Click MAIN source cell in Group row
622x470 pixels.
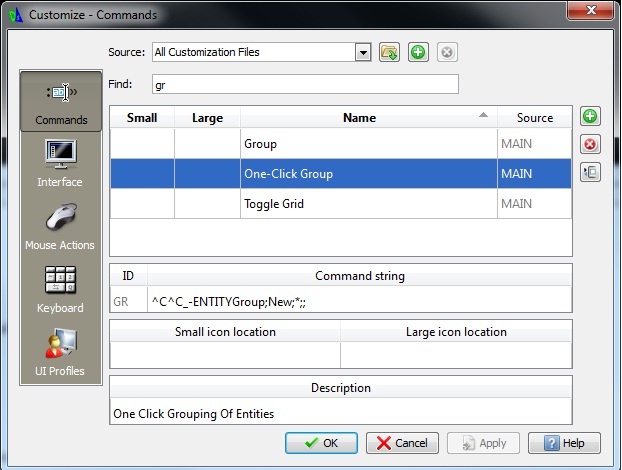coord(534,144)
